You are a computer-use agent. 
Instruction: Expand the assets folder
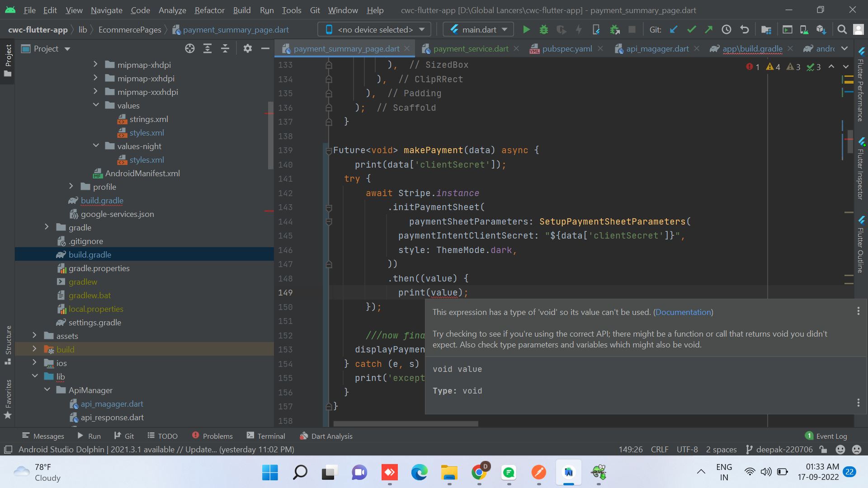pos(34,336)
